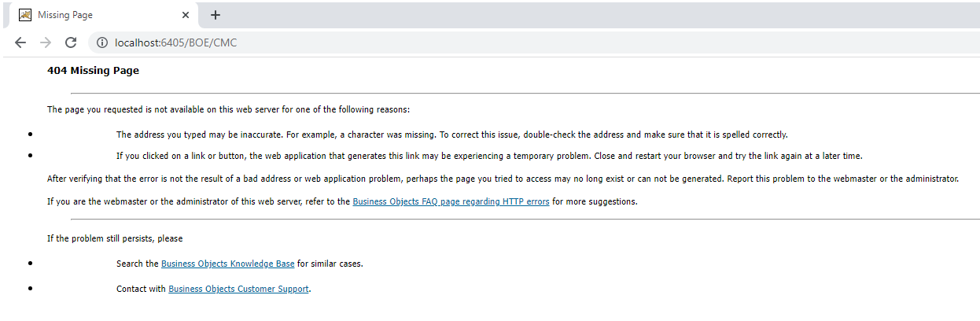Contact Business Objects Customer Support link
The image size is (980, 321).
[x=239, y=289]
